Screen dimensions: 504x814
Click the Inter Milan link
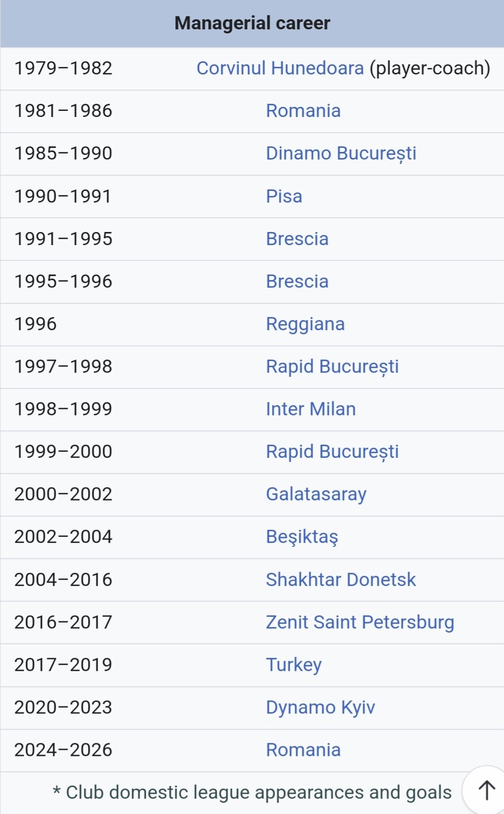[x=311, y=409]
